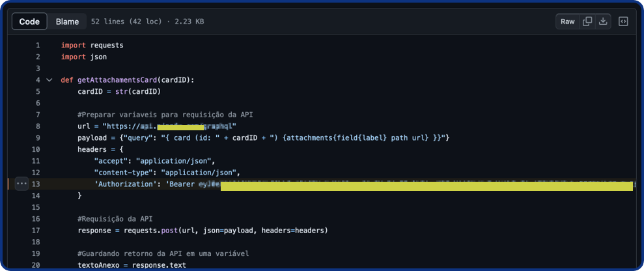Click the getAttachamentsCard function name

[117, 80]
